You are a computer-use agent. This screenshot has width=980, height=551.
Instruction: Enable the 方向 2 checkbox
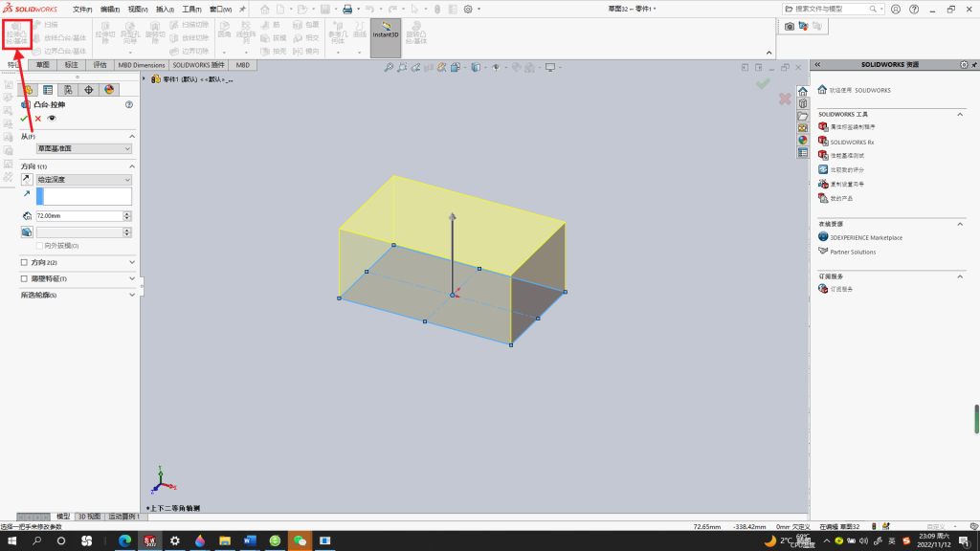24,262
